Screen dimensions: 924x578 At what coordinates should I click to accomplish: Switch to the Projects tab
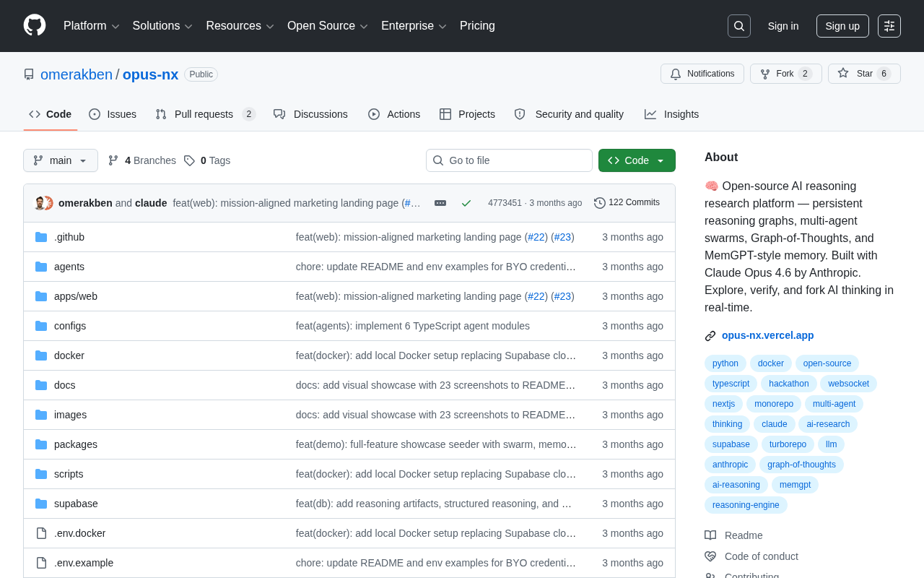coord(467,114)
